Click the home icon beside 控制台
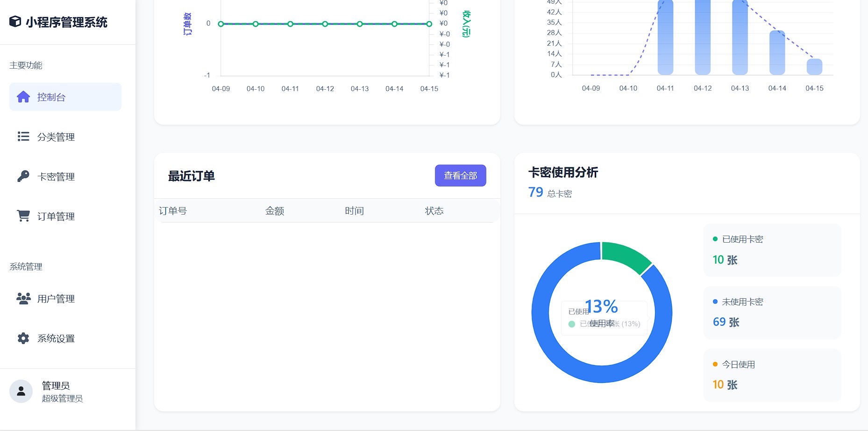Image resolution: width=868 pixels, height=431 pixels. click(23, 97)
